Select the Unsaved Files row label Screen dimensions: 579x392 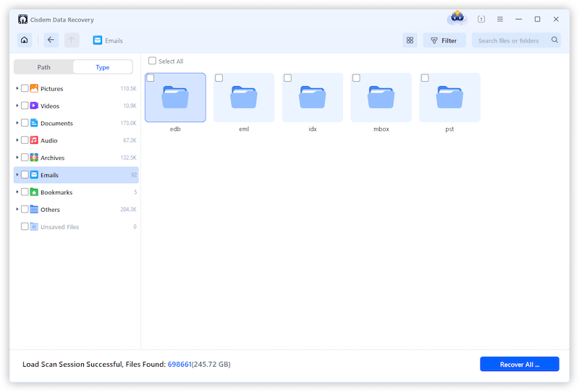(60, 227)
